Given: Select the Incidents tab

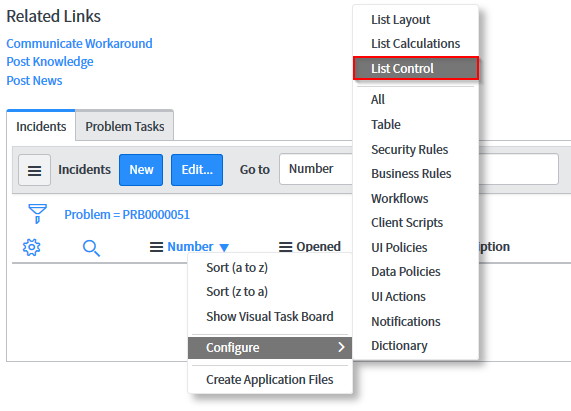Looking at the screenshot, I should pyautogui.click(x=41, y=126).
